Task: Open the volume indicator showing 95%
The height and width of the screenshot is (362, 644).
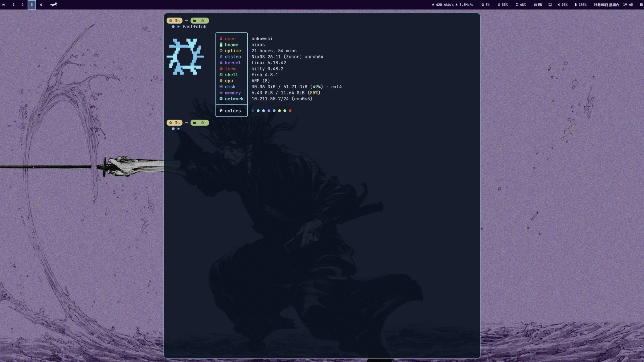Action: pos(562,5)
